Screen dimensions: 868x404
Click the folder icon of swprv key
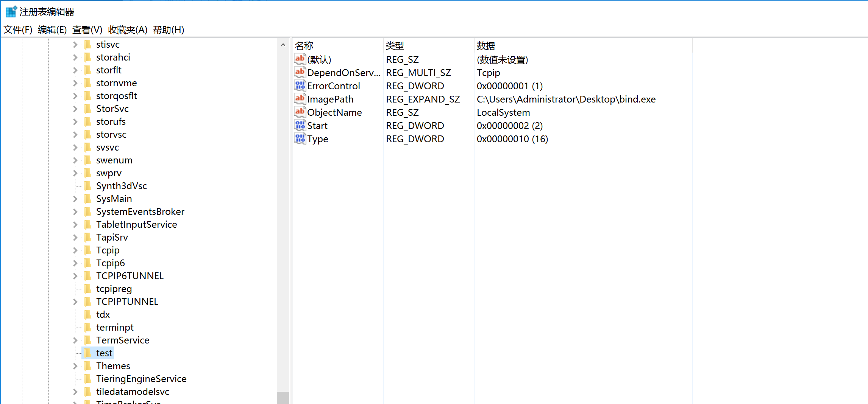click(x=87, y=173)
